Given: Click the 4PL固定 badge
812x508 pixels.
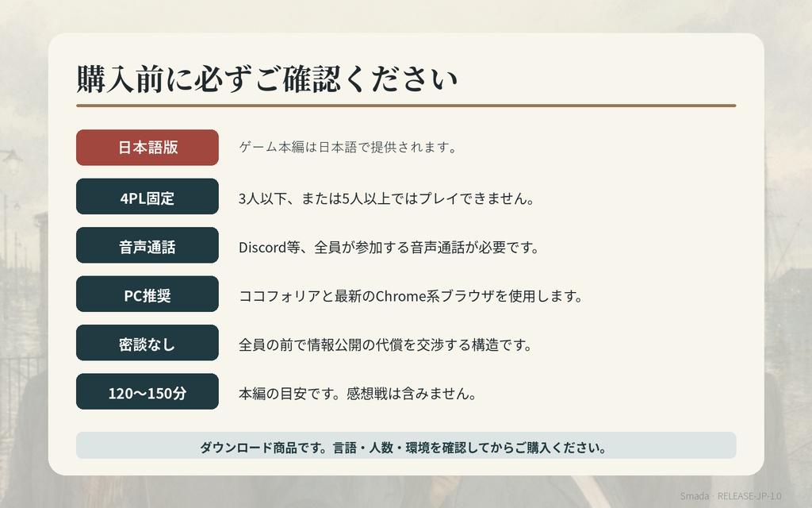Looking at the screenshot, I should tap(147, 197).
